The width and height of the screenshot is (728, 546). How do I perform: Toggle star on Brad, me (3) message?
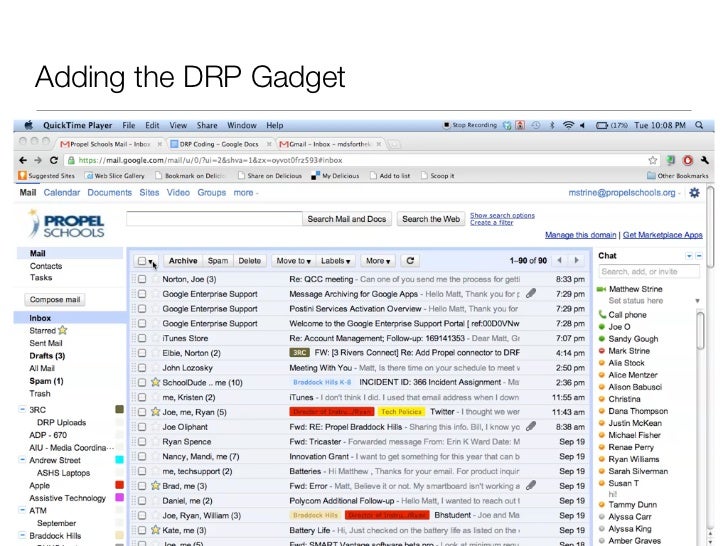coord(156,486)
